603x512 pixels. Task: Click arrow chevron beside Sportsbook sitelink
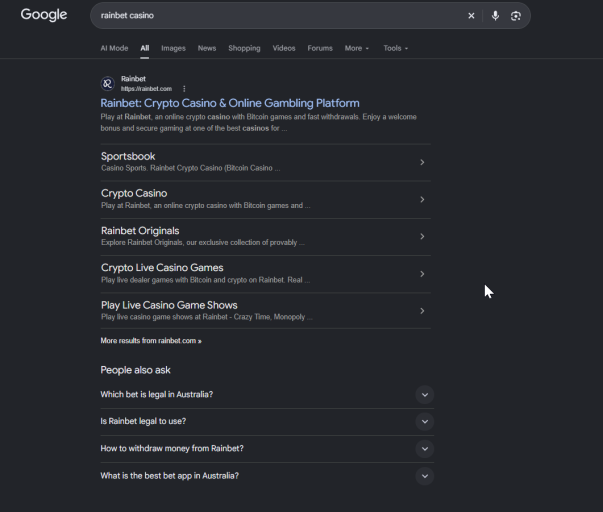[x=422, y=162]
